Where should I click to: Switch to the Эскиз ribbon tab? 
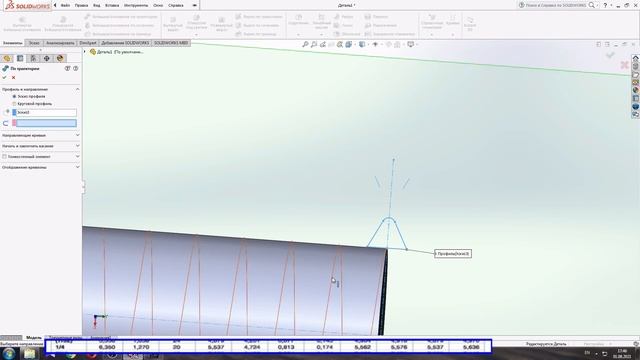(34, 43)
